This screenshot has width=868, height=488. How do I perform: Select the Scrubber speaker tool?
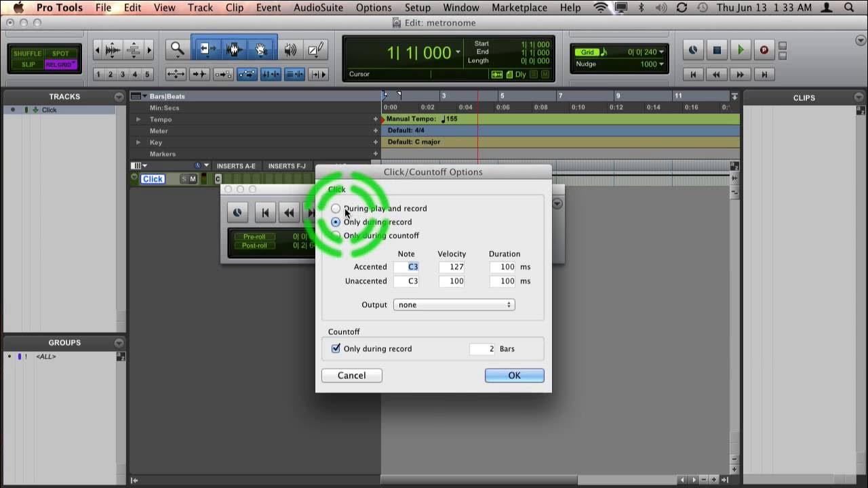click(x=290, y=49)
